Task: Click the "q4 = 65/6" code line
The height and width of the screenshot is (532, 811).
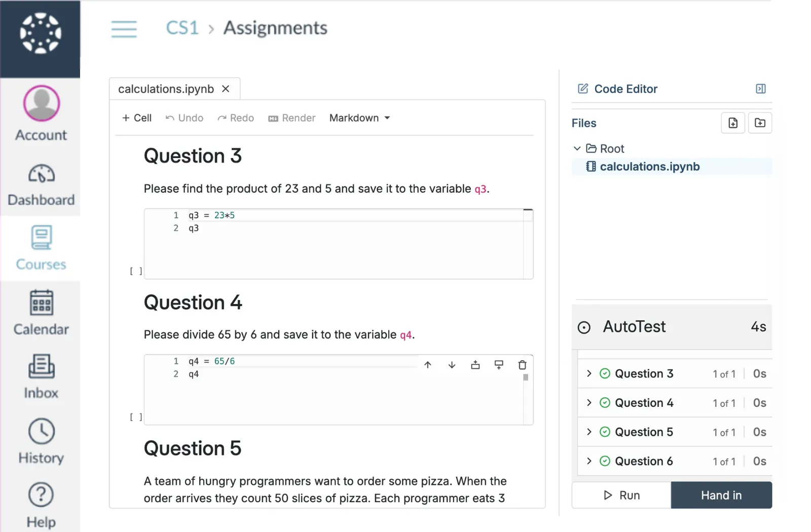Action: [x=211, y=361]
